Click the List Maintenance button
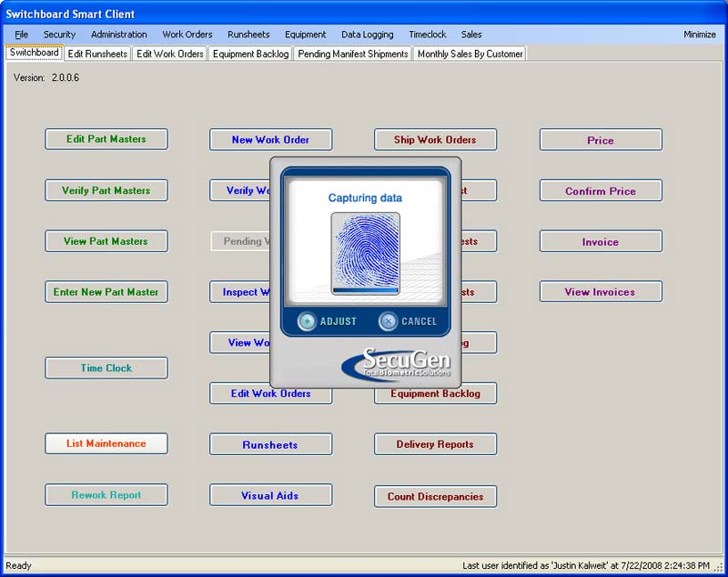Image resolution: width=728 pixels, height=577 pixels. pyautogui.click(x=106, y=444)
